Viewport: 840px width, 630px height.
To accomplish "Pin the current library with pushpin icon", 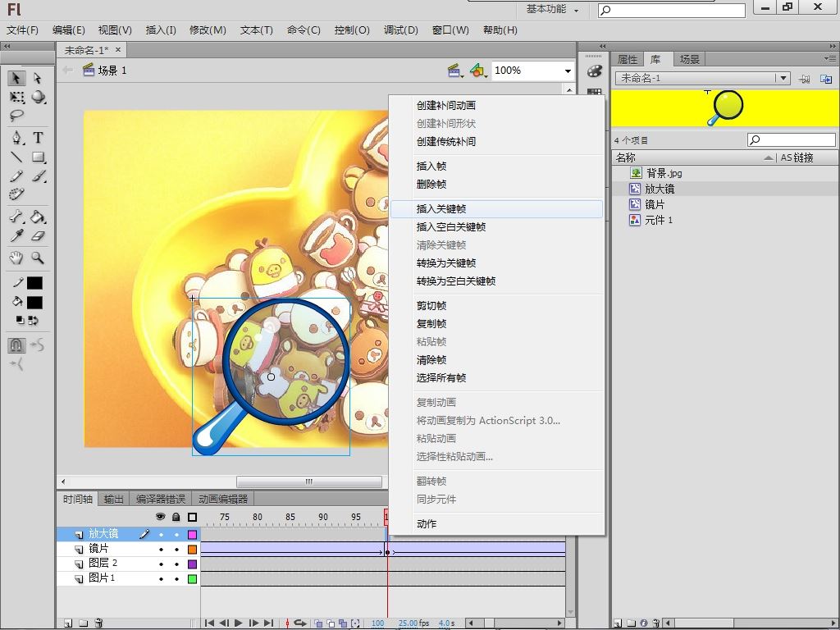I will 804,79.
